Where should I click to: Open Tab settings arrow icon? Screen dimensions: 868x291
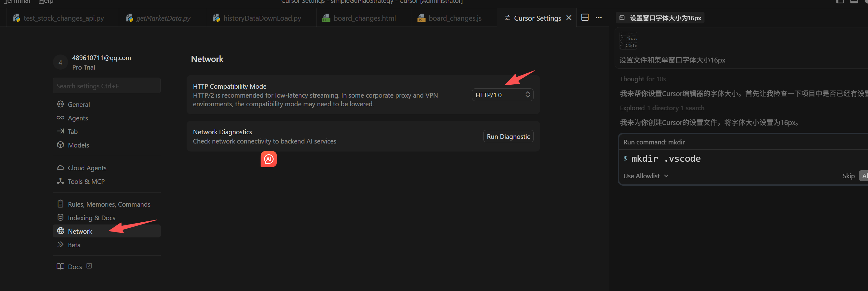point(60,131)
